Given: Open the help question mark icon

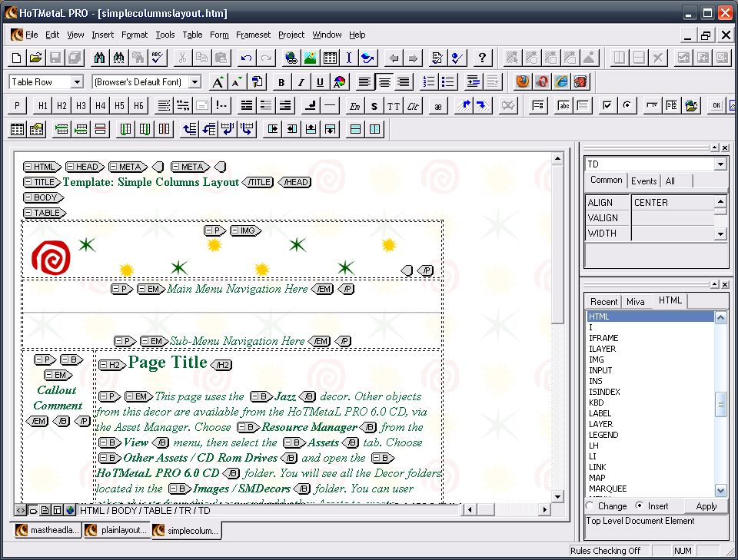Looking at the screenshot, I should (482, 58).
